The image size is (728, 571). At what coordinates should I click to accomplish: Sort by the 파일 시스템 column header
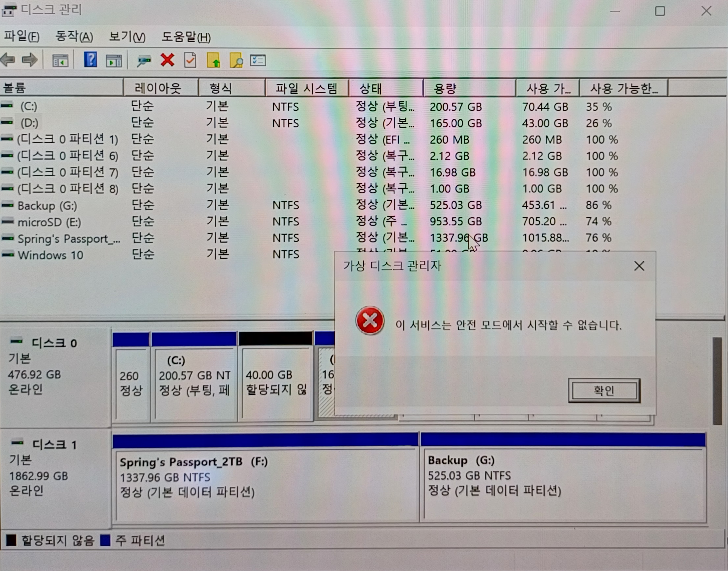[306, 88]
